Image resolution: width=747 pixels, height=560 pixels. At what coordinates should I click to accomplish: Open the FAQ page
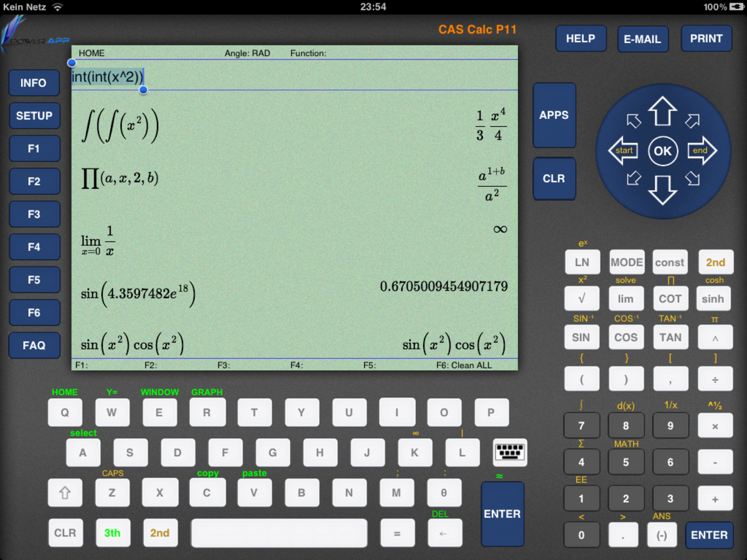[34, 345]
